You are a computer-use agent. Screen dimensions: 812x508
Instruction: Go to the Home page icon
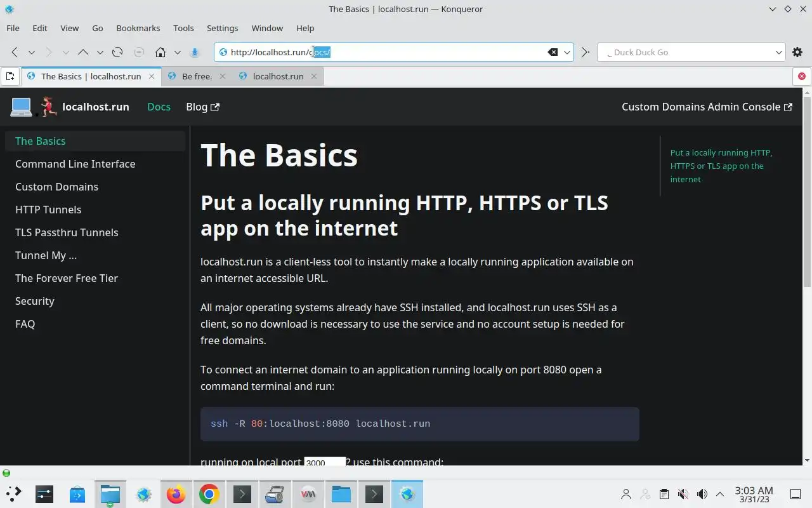tap(160, 52)
